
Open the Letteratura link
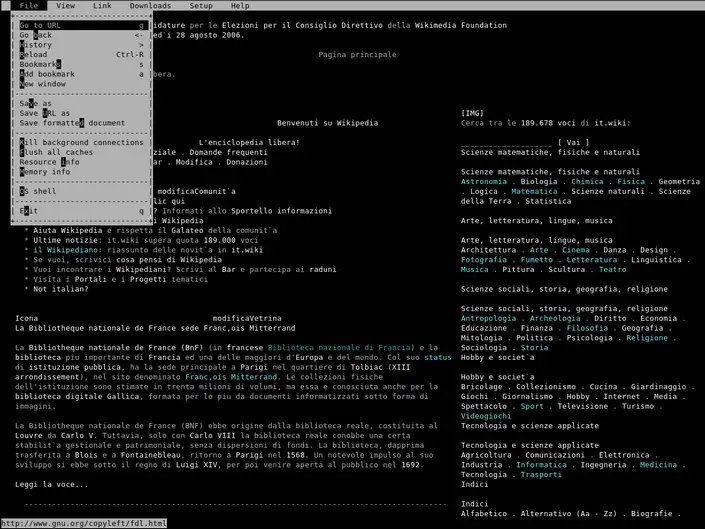[592, 260]
